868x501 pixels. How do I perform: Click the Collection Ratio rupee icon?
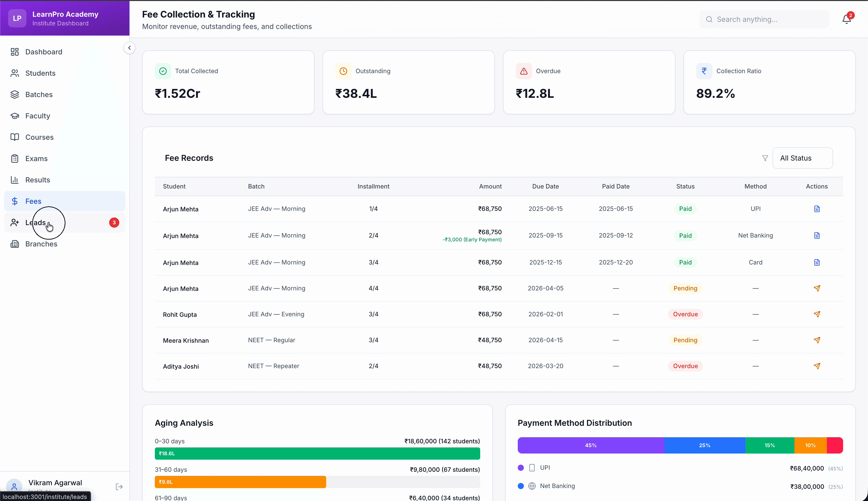click(x=704, y=71)
